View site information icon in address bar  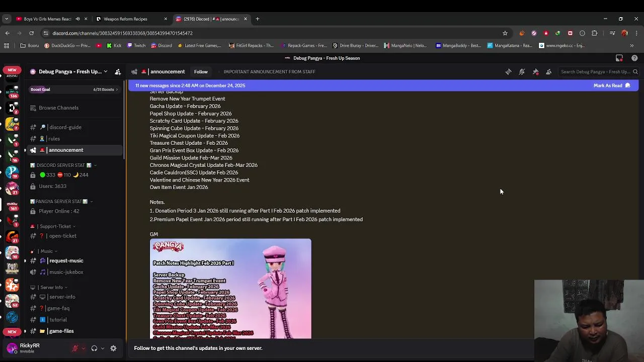pos(46,33)
